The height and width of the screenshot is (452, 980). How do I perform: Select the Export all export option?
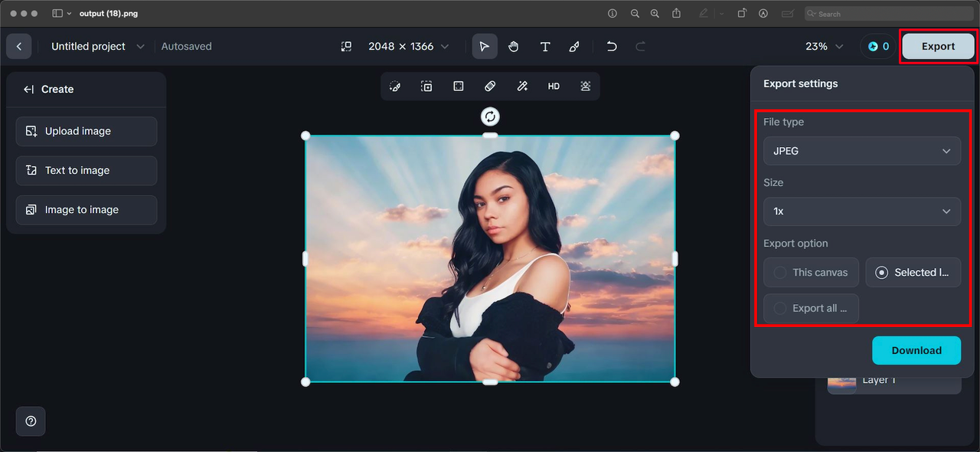coord(811,308)
